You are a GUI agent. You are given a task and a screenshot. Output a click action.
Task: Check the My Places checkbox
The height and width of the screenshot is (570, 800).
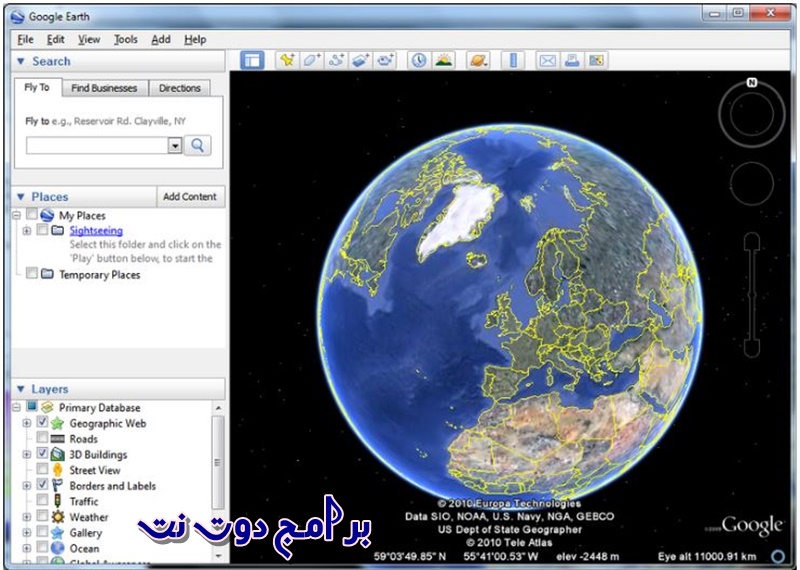[32, 214]
